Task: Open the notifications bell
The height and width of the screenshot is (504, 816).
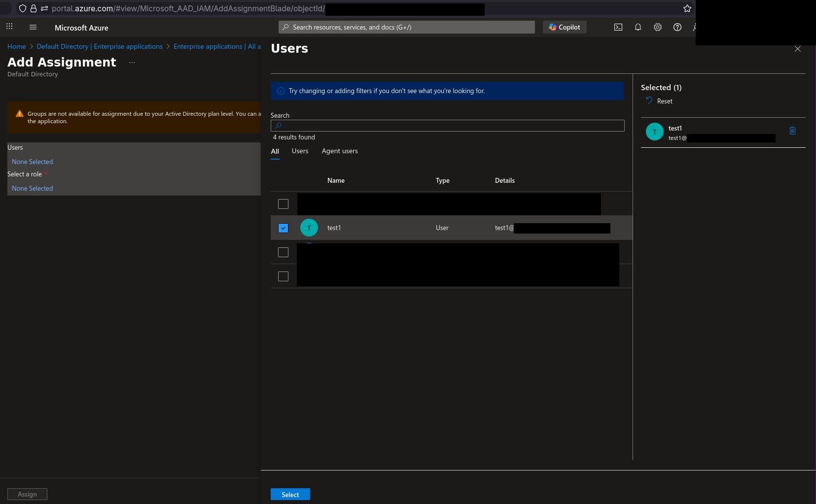Action: pyautogui.click(x=638, y=27)
